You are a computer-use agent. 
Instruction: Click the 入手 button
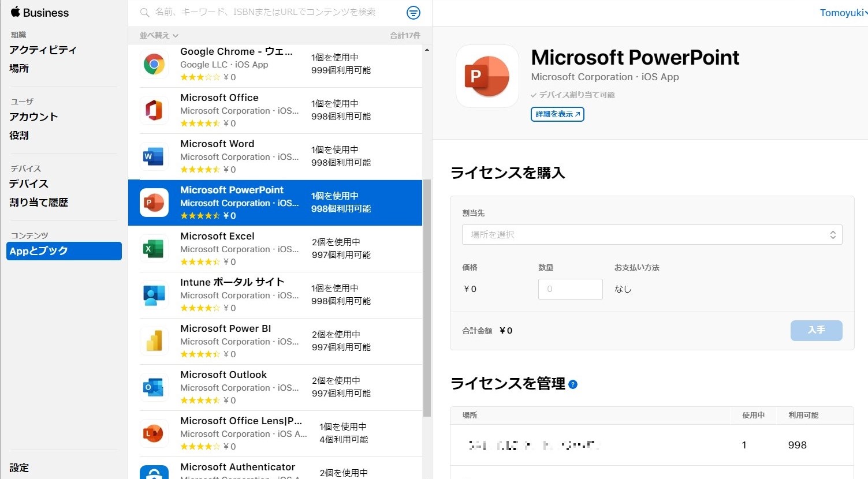816,330
